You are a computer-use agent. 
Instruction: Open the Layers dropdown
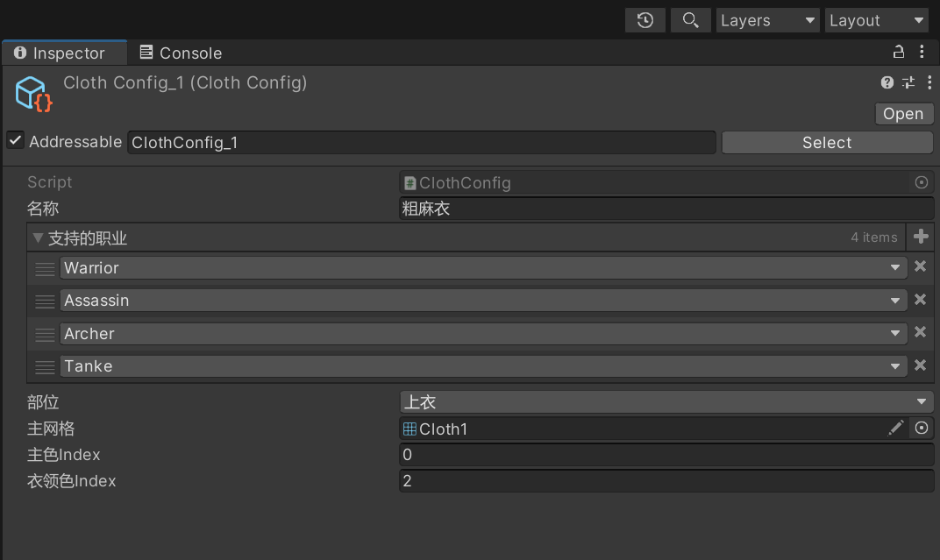(x=767, y=20)
